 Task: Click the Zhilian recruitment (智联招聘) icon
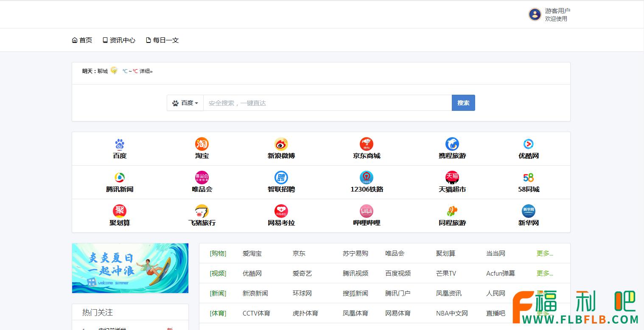click(x=281, y=178)
